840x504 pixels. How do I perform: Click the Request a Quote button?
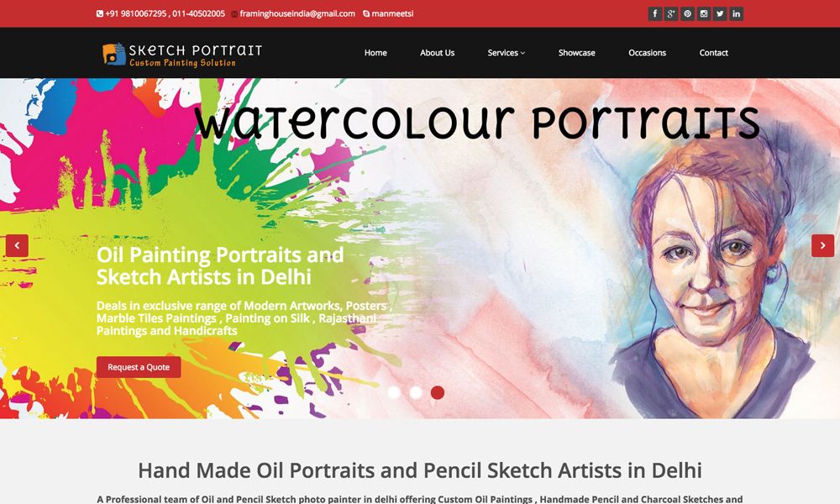[139, 367]
